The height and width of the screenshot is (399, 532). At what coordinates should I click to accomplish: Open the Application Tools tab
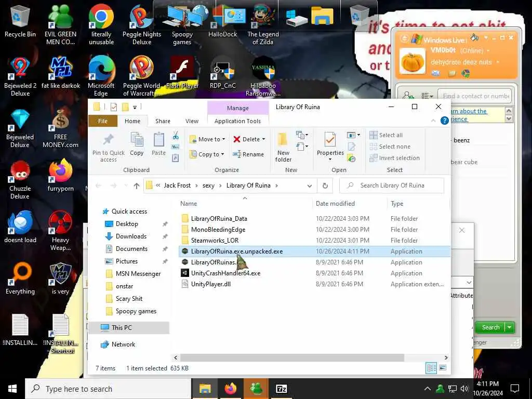pyautogui.click(x=237, y=121)
